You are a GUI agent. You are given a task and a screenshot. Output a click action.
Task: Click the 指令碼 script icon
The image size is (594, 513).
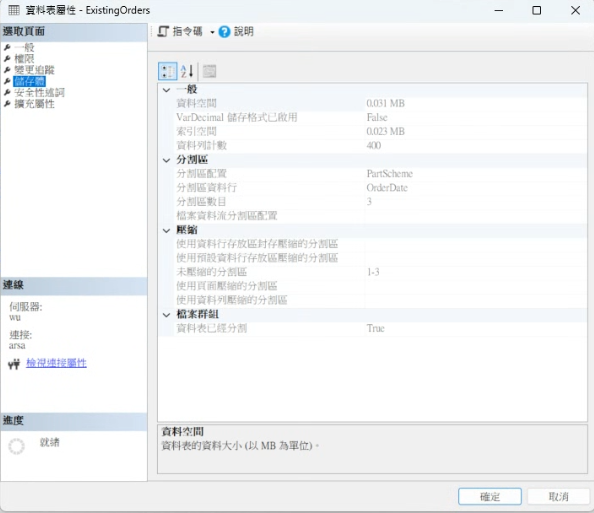[163, 31]
